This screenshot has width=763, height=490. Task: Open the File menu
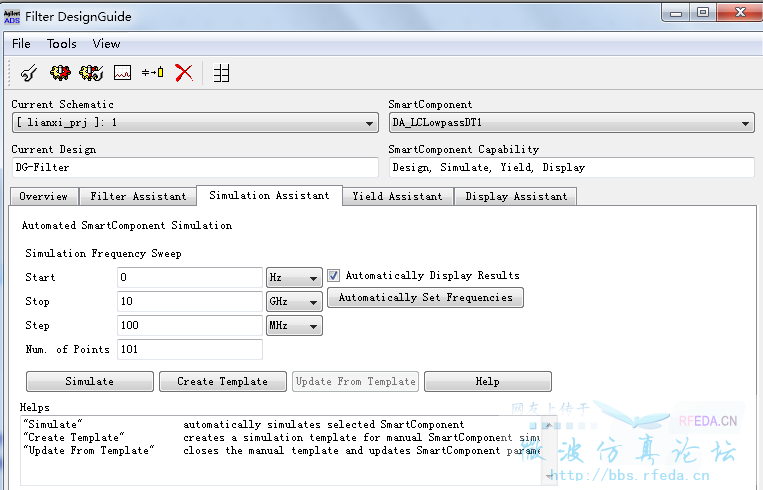pos(21,44)
